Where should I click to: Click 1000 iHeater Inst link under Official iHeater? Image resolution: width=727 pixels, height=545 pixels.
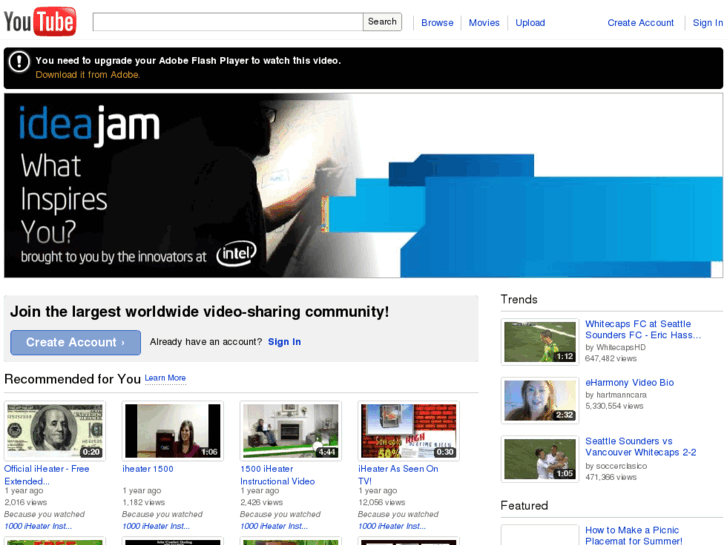pyautogui.click(x=38, y=526)
